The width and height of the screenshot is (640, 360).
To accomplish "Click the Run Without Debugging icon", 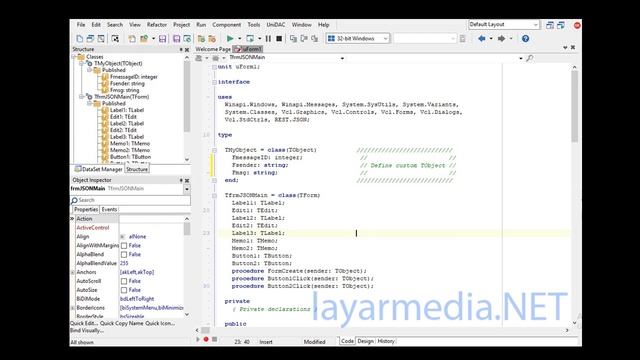I will pyautogui.click(x=250, y=38).
